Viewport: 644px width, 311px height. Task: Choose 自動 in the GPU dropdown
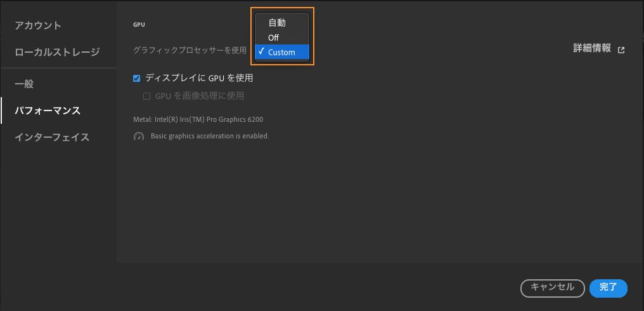(x=281, y=23)
